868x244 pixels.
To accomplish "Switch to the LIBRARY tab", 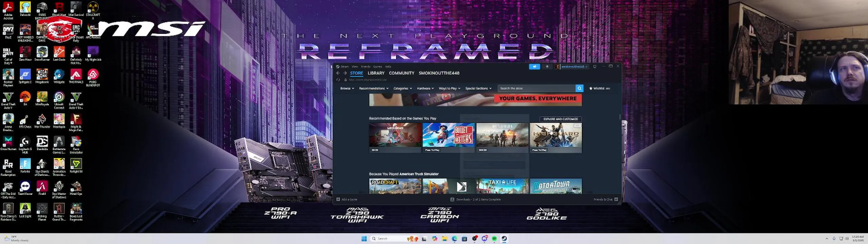I will tap(376, 73).
